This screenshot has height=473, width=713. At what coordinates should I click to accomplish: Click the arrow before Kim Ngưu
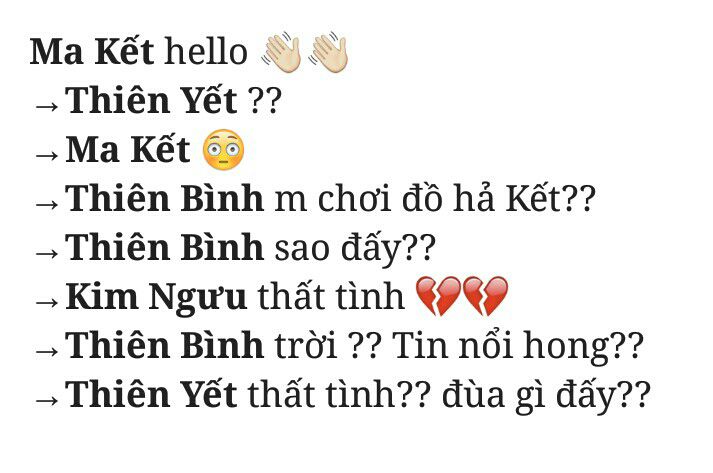(47, 302)
